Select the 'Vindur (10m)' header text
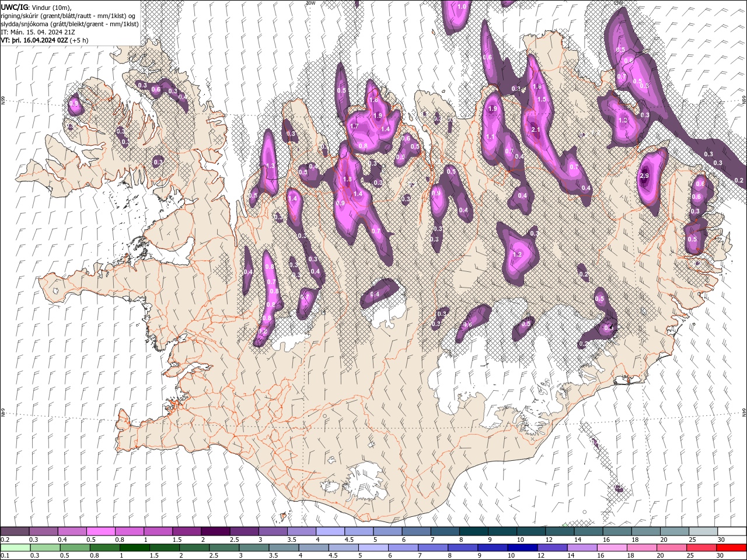 pos(52,7)
